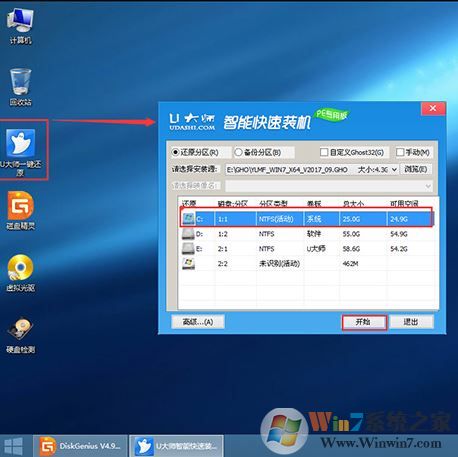Screen dimensions: 458x457
Task: Click the 2:2 unrecognized partition icon
Action: click(x=188, y=264)
